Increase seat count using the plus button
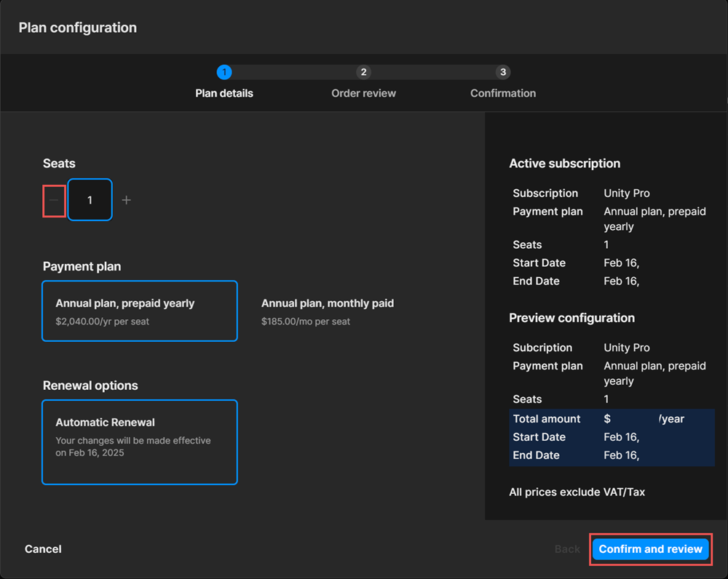728x579 pixels. 126,199
